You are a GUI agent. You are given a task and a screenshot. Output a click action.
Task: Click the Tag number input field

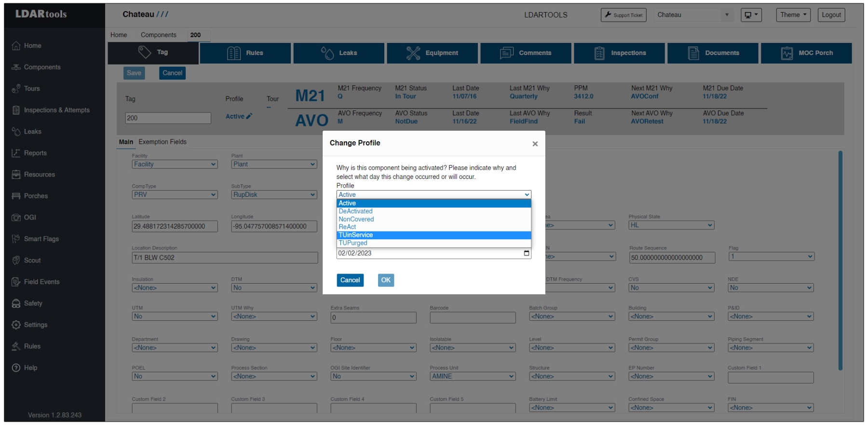coord(168,118)
